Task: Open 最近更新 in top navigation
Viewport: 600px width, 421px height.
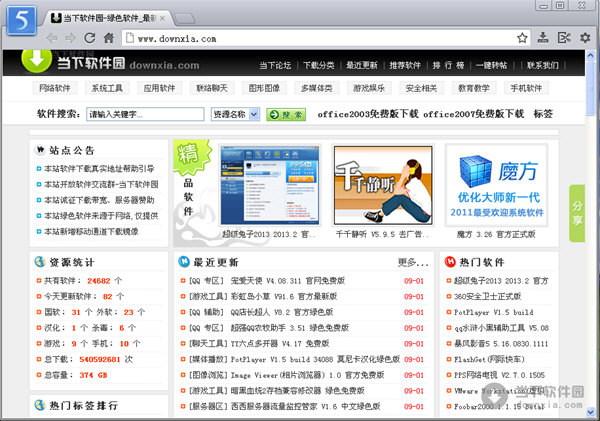Action: coord(362,65)
